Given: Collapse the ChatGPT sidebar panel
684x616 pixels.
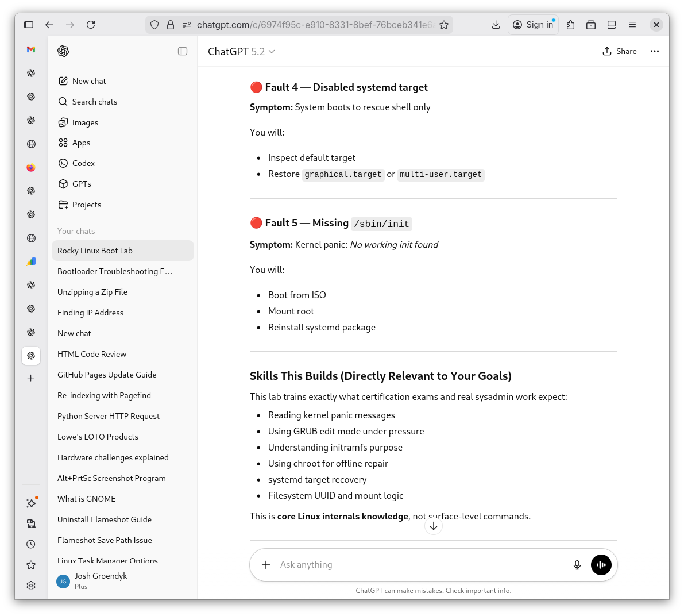Looking at the screenshot, I should (x=183, y=51).
